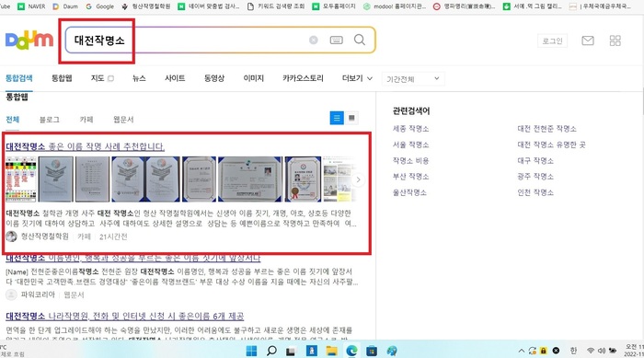The image size is (644, 358).
Task: Open the services grid icon
Action: pos(615,40)
